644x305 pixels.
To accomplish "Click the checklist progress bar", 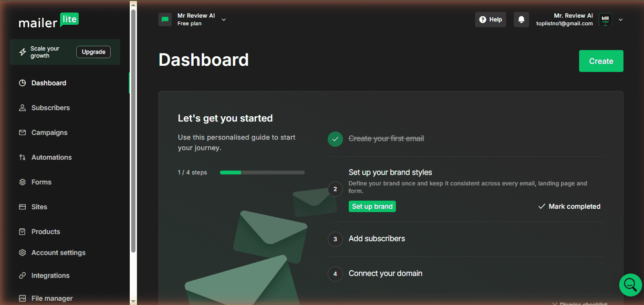I will 262,173.
